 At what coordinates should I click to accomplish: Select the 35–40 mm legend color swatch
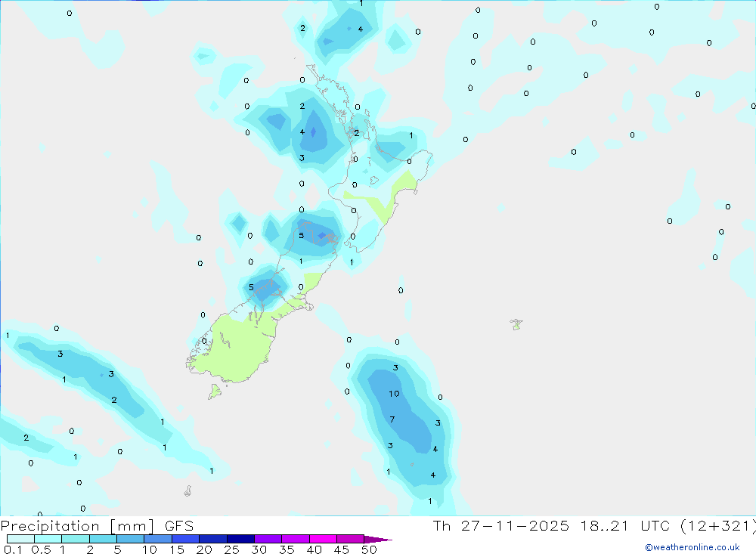pos(296,539)
